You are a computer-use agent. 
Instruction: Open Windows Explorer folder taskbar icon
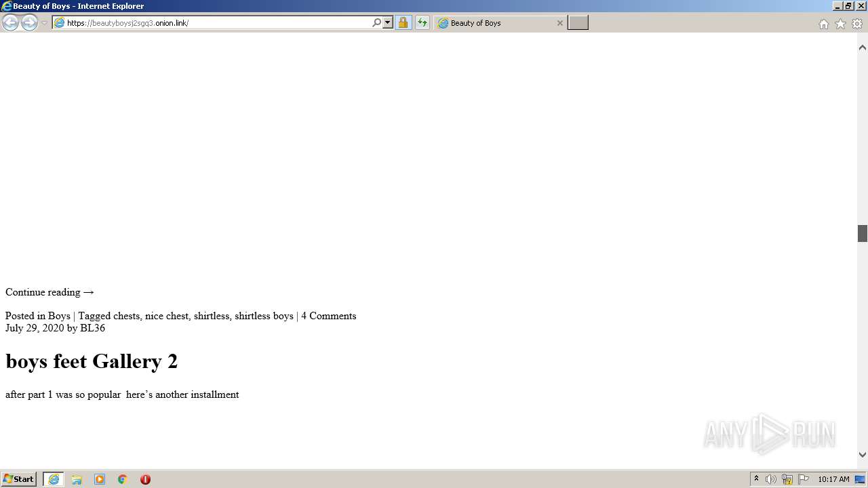click(77, 479)
